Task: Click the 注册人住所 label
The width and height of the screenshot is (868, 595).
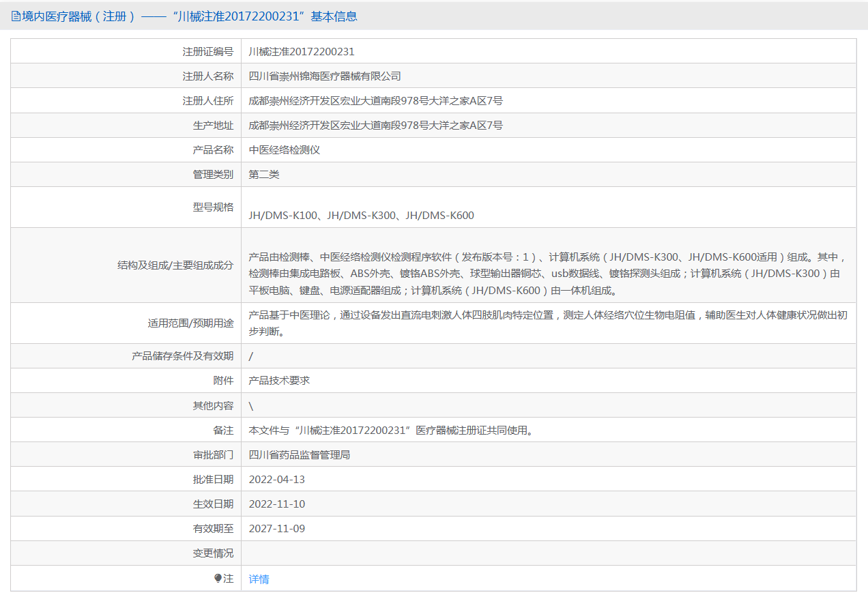Action: click(x=207, y=100)
